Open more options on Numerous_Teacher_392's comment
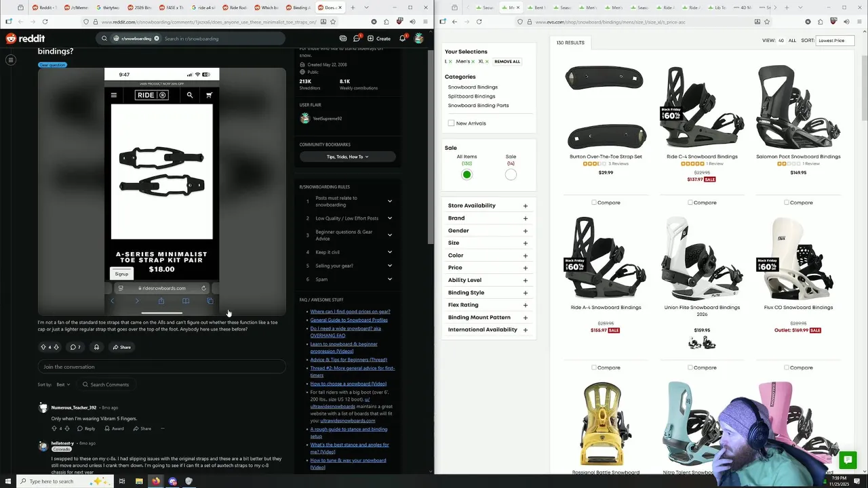The height and width of the screenshot is (488, 868). pos(163,428)
